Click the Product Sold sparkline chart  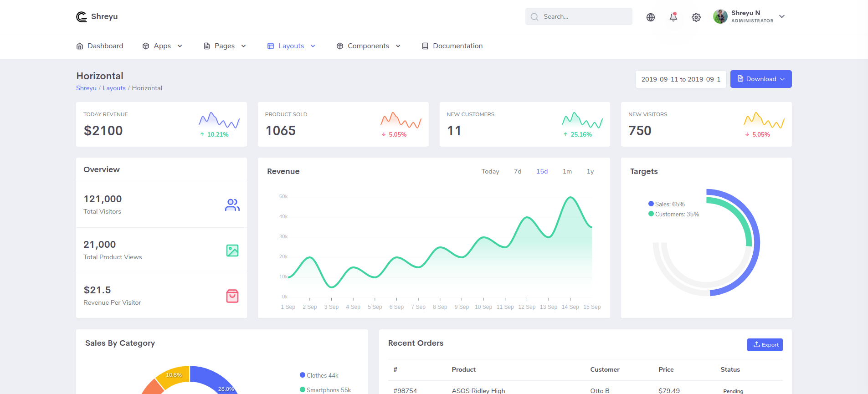[401, 120]
